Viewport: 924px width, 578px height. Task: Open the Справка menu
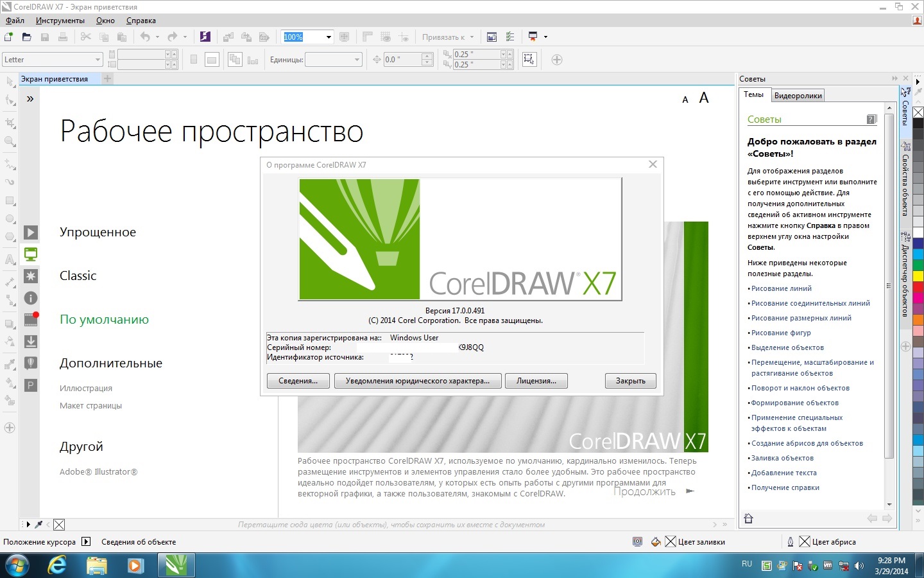[141, 21]
